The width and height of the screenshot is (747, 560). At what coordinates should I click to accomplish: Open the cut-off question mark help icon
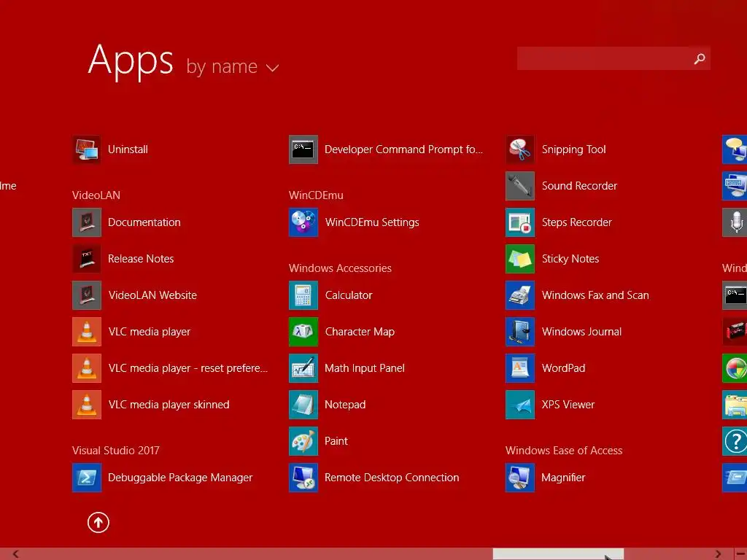[x=735, y=441]
